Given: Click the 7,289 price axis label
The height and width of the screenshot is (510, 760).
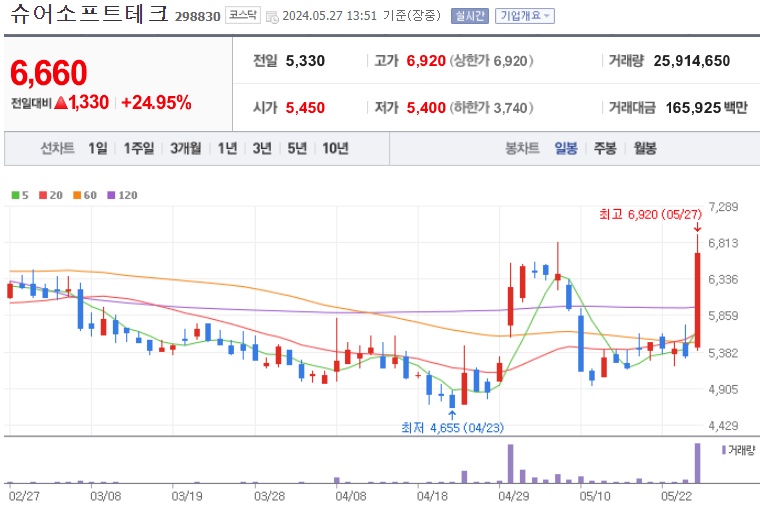Looking at the screenshot, I should [x=723, y=207].
